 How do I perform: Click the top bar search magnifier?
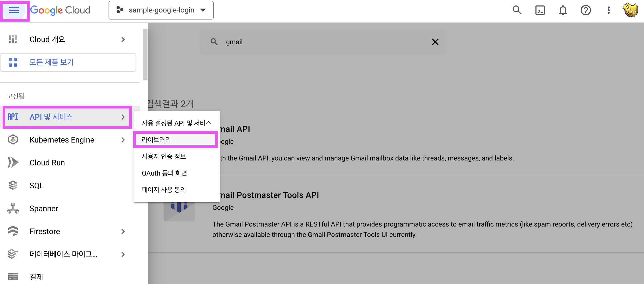(x=517, y=10)
